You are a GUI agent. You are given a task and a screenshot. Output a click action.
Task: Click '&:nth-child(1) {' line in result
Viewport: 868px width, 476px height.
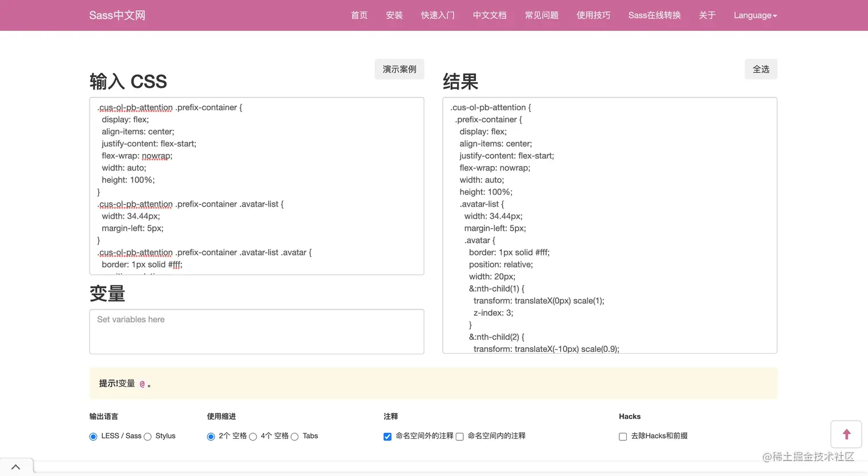point(497,289)
